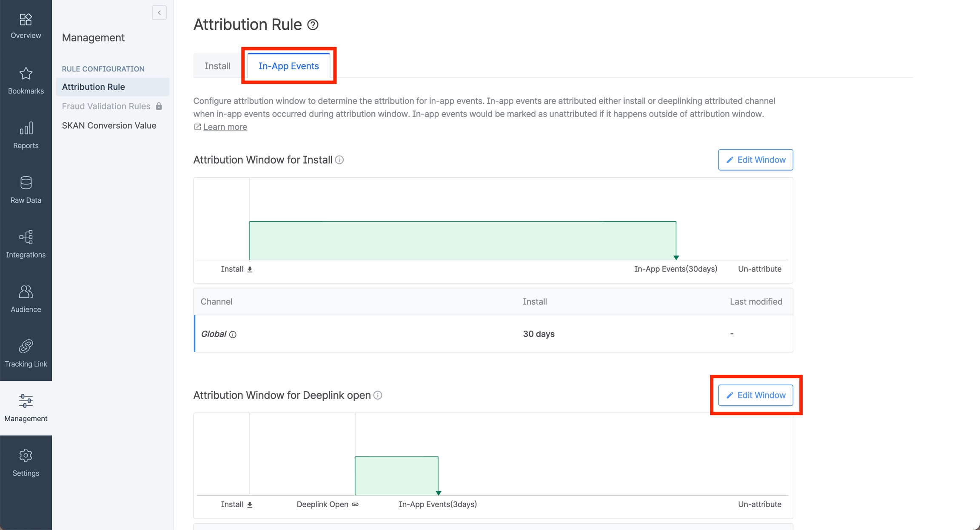The width and height of the screenshot is (980, 530).
Task: Open Raw Data database icon
Action: tap(26, 183)
